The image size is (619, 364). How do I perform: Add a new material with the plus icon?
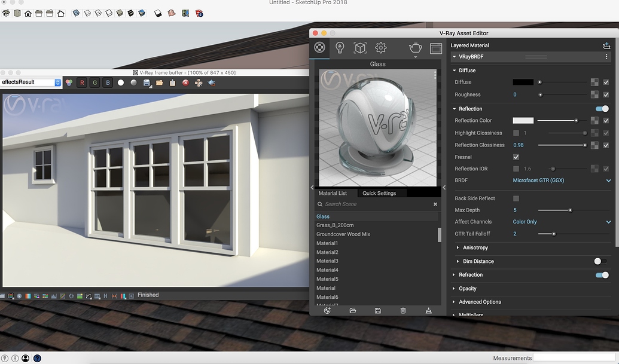pos(327,310)
